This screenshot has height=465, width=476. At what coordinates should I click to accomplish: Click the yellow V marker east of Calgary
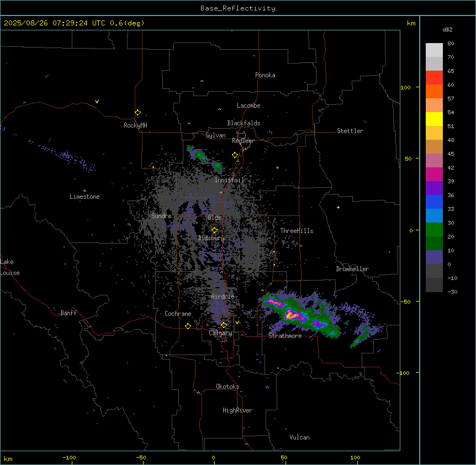(237, 323)
